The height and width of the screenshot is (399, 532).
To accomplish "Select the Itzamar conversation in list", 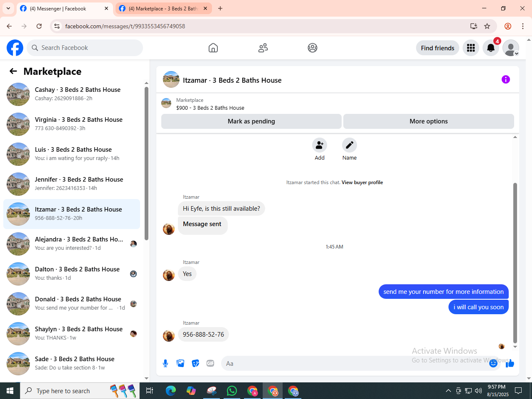I will pyautogui.click(x=71, y=214).
